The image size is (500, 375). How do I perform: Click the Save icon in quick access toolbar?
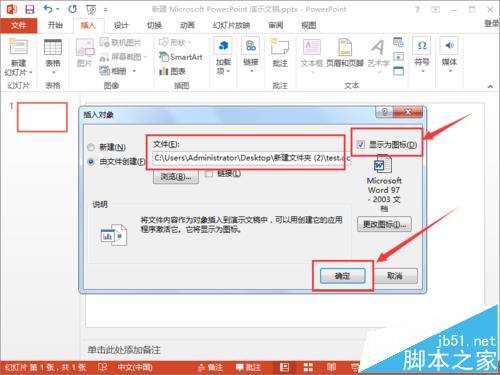coord(30,9)
